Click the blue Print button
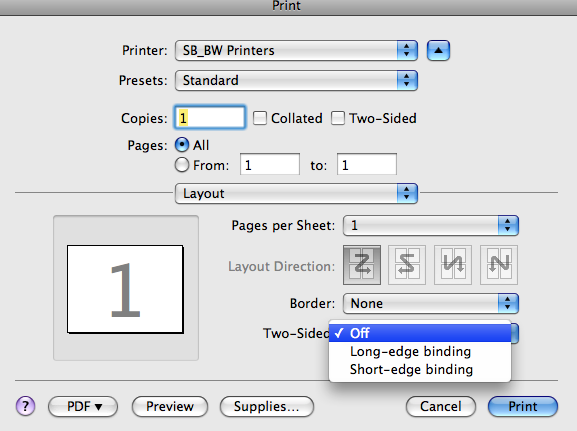Image resolution: width=577 pixels, height=431 pixels. coord(523,406)
